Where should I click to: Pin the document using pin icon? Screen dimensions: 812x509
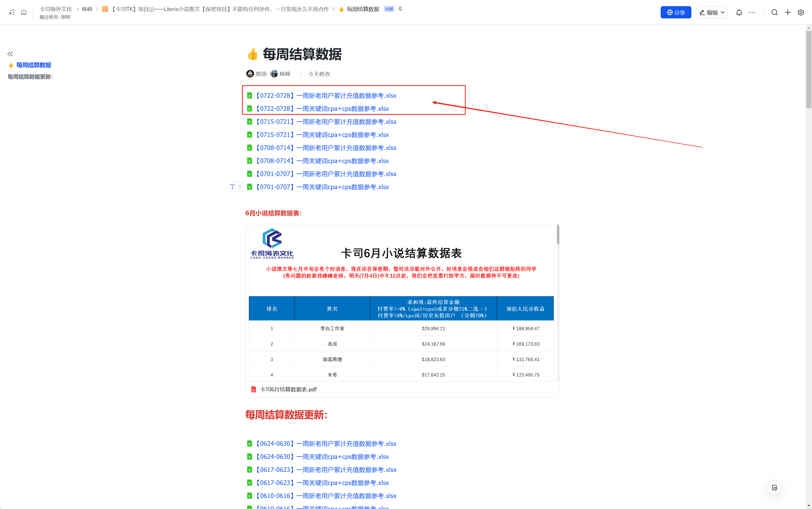(x=400, y=9)
